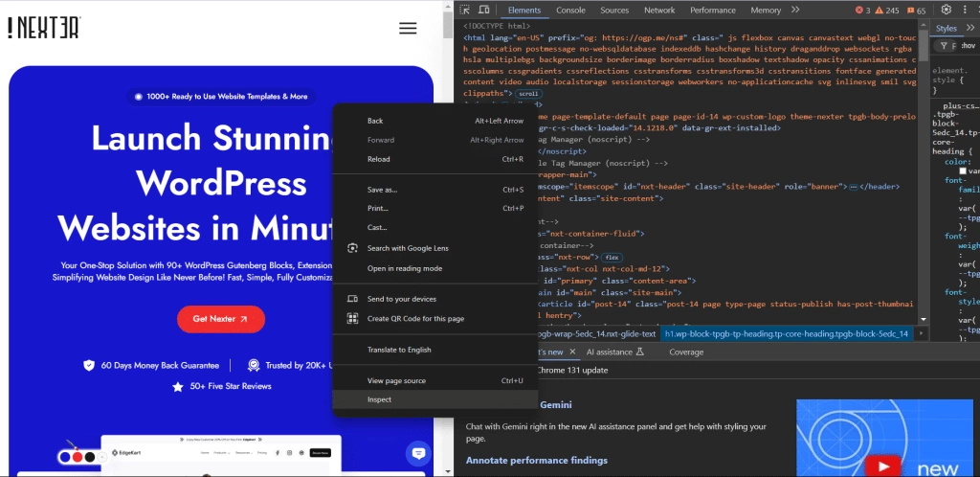Toggle the device toolbar icon
This screenshot has width=980, height=477.
(486, 11)
